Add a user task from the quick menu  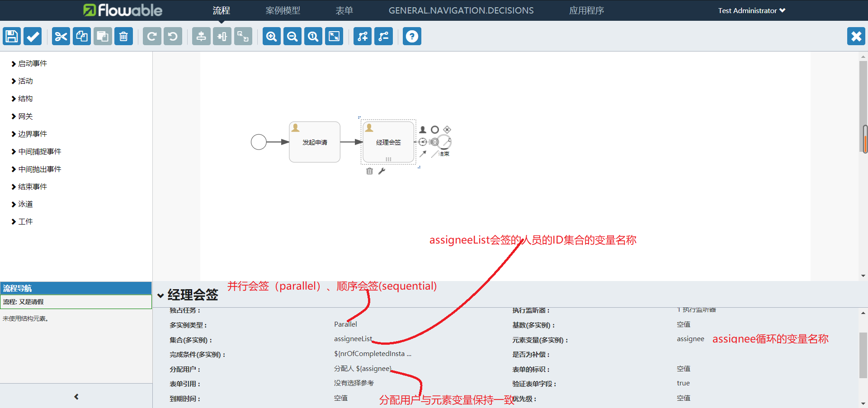click(x=423, y=130)
